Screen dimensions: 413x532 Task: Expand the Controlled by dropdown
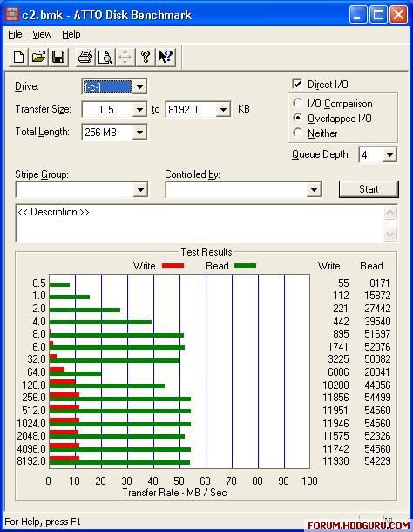tap(314, 189)
